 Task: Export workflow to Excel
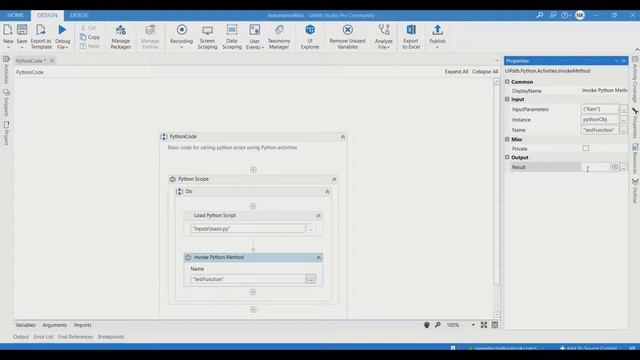(x=411, y=37)
